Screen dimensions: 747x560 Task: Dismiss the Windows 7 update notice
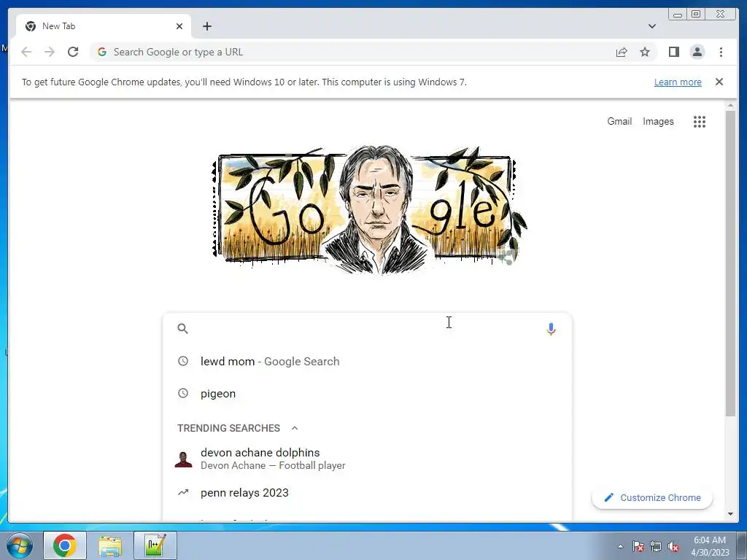719,82
